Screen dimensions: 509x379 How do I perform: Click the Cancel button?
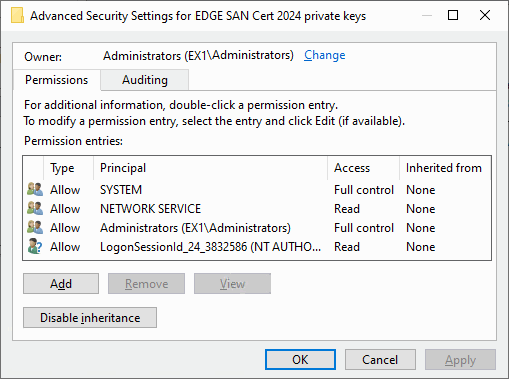coord(380,360)
